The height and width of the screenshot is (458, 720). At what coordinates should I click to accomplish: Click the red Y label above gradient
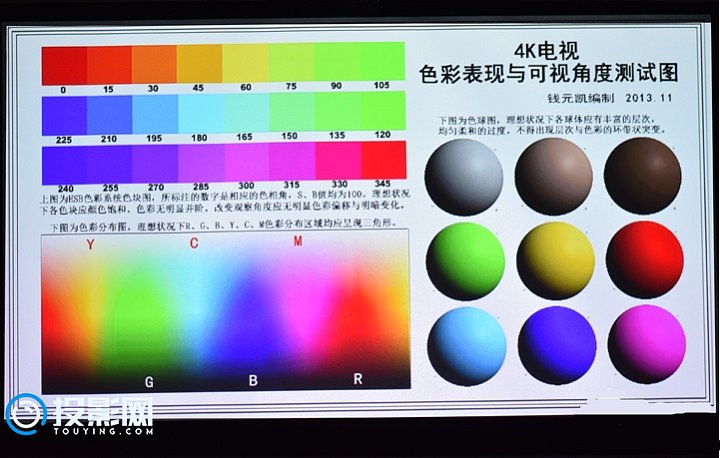pyautogui.click(x=90, y=244)
